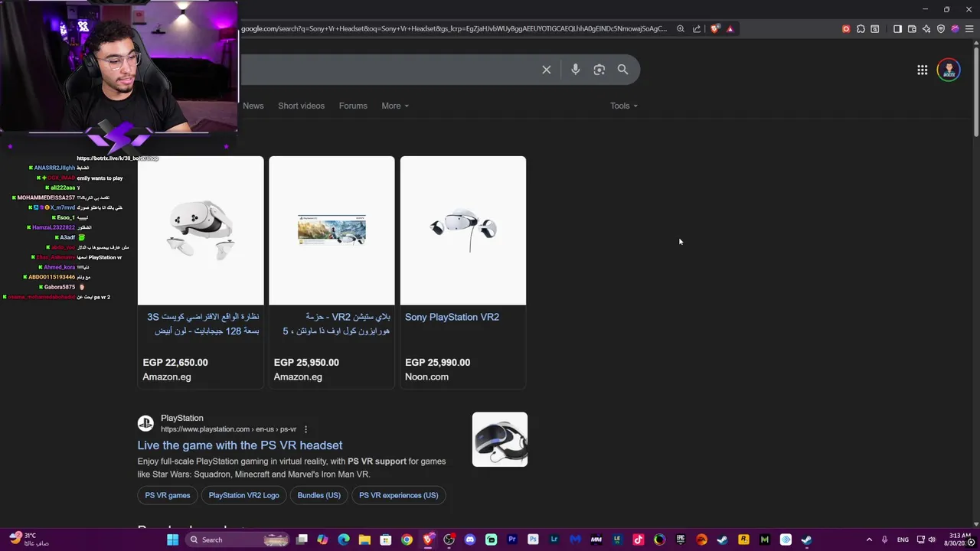Open Discord from the taskbar
Viewport: 980px width, 551px height.
coord(469,540)
